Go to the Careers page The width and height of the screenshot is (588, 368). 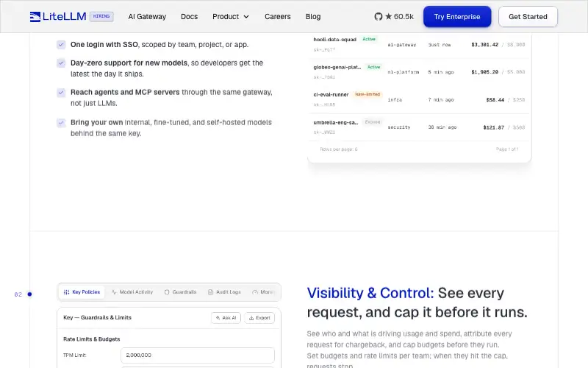point(278,16)
